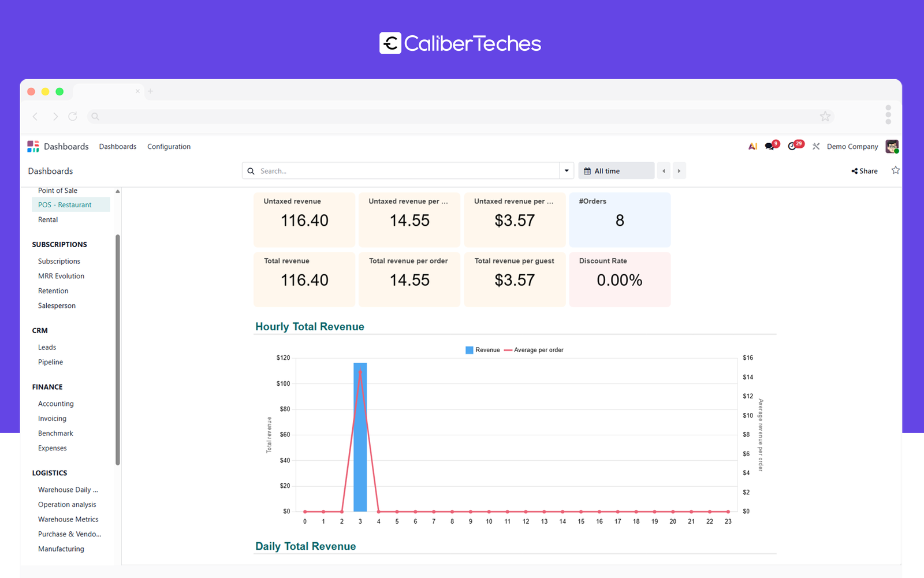Open the Configuration menu
Image resolution: width=924 pixels, height=578 pixels.
coord(169,147)
